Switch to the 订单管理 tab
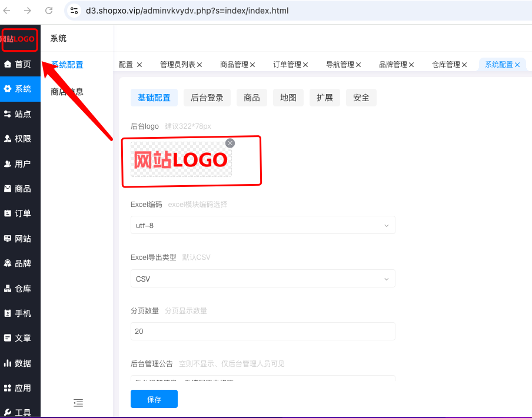 coord(287,65)
